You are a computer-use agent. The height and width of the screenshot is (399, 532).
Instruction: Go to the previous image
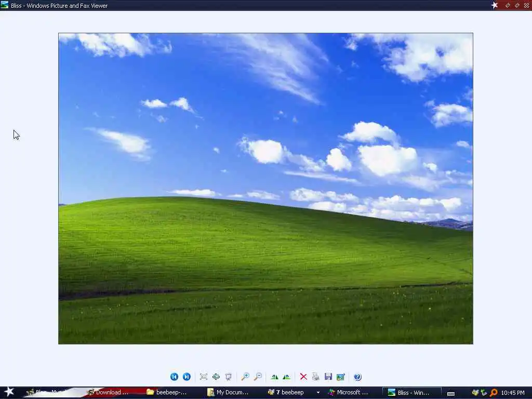(174, 377)
